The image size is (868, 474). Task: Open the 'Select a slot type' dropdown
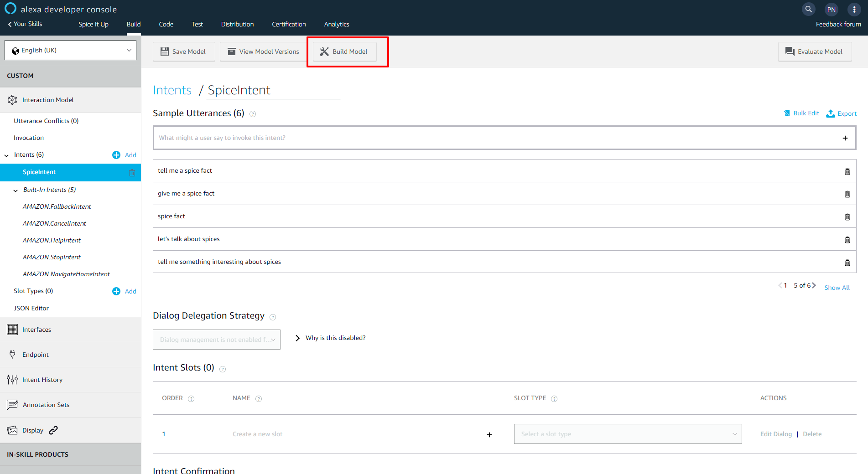(628, 434)
